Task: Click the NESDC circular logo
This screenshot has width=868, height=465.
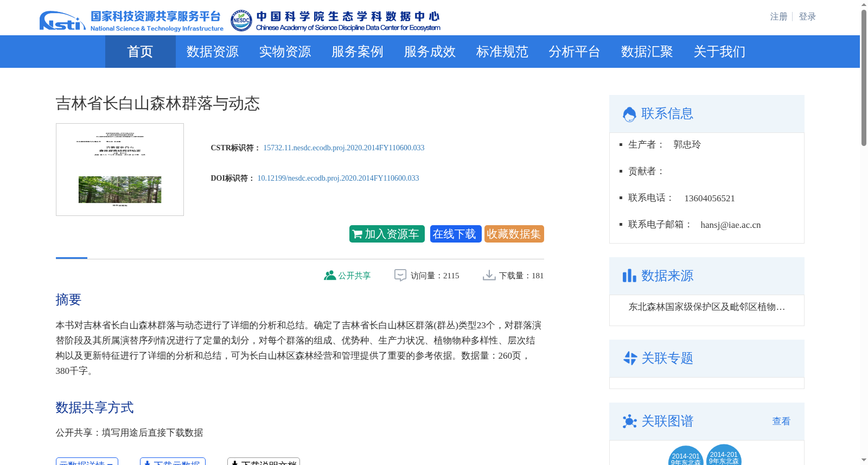Action: coord(241,21)
